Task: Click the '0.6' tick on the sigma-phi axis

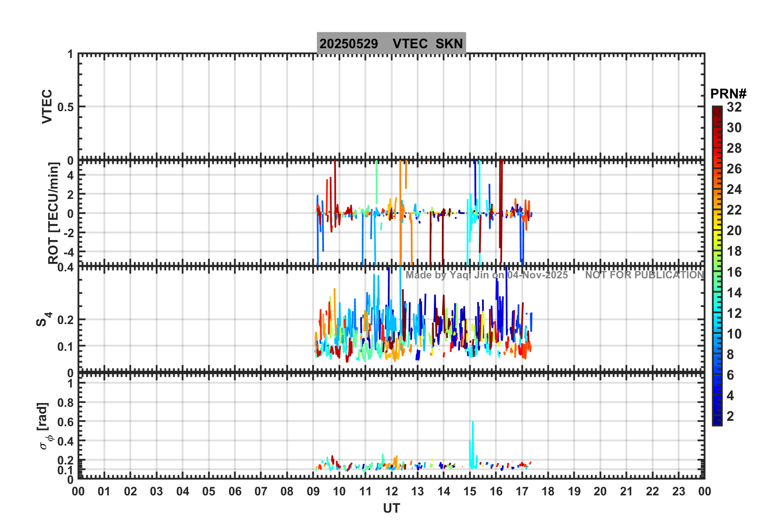Action: point(65,422)
